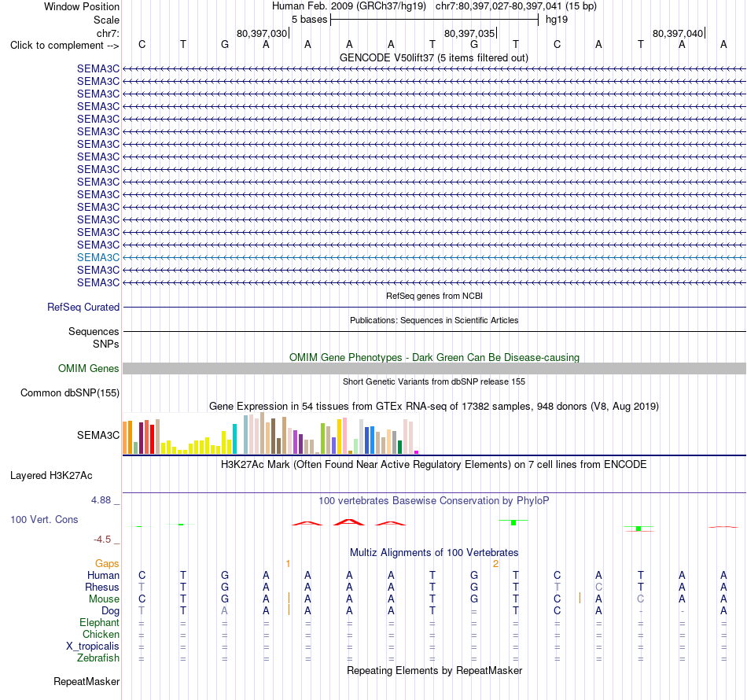The height and width of the screenshot is (700, 747).
Task: Click the 'chr7:' ruler label
Action: pyautogui.click(x=108, y=33)
